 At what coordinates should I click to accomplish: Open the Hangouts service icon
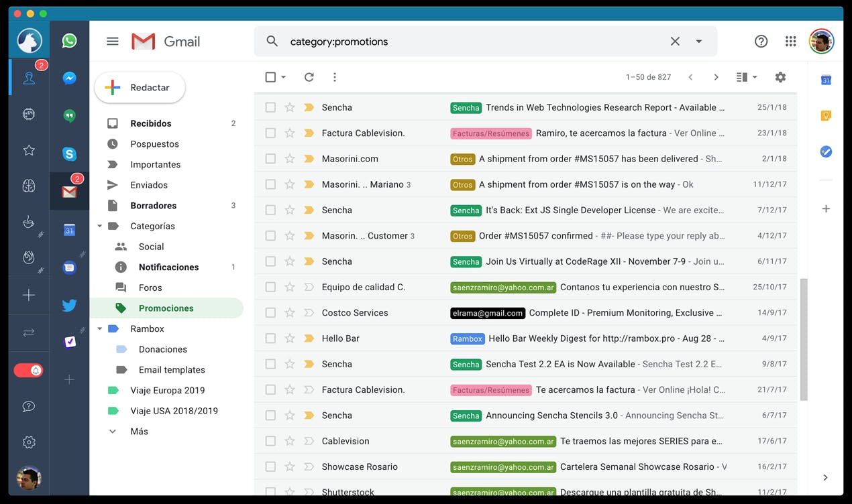pos(69,116)
